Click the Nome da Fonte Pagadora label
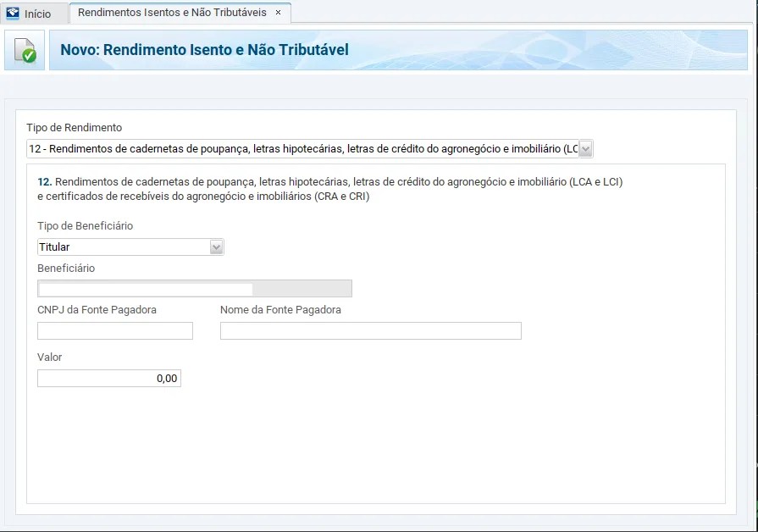This screenshot has width=758, height=532. (280, 309)
